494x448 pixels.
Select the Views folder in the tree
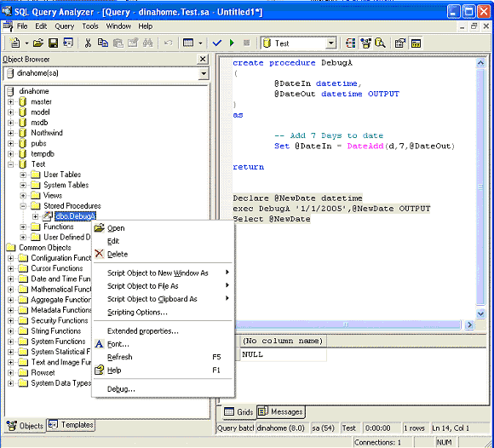click(52, 195)
